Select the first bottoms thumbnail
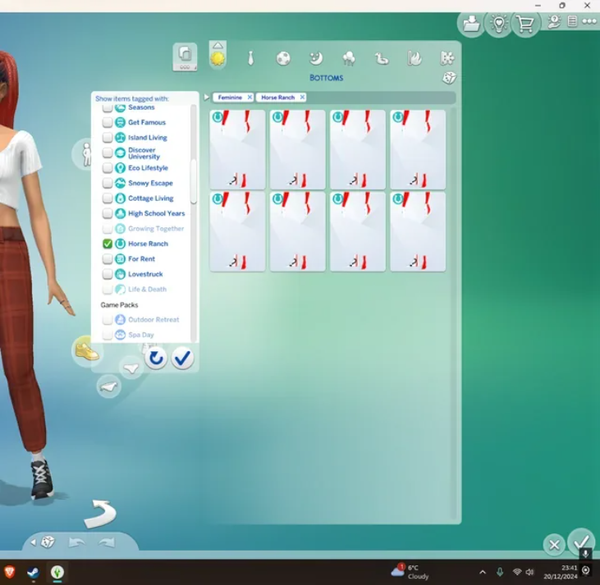 click(238, 149)
